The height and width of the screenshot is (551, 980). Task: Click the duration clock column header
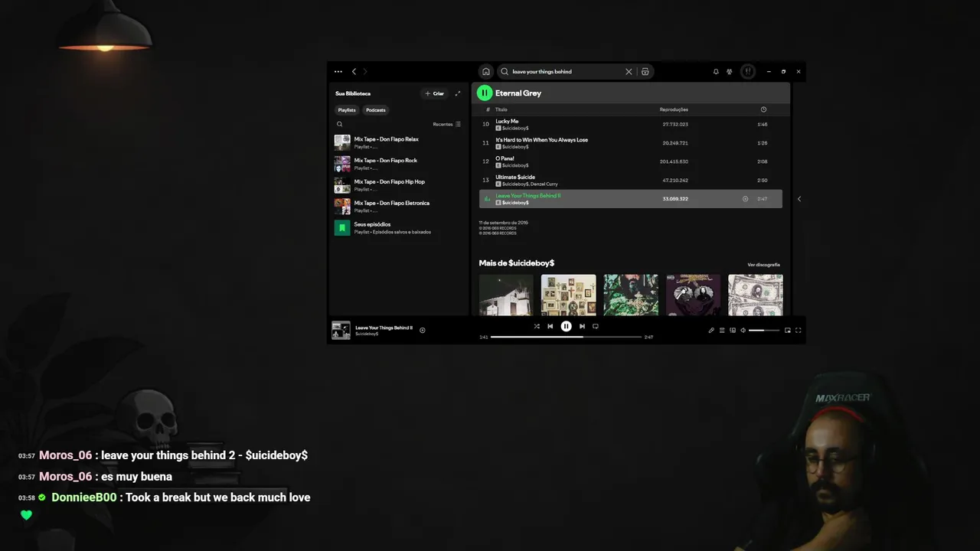click(763, 109)
